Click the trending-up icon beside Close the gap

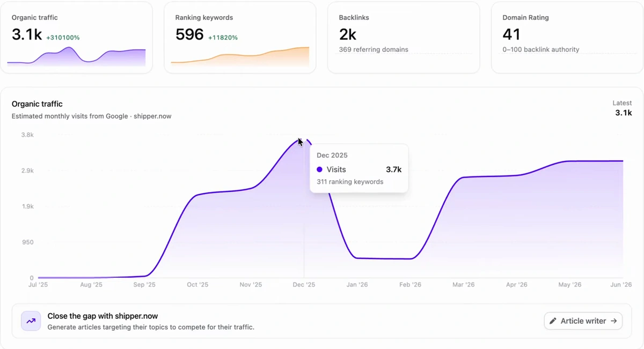click(31, 321)
